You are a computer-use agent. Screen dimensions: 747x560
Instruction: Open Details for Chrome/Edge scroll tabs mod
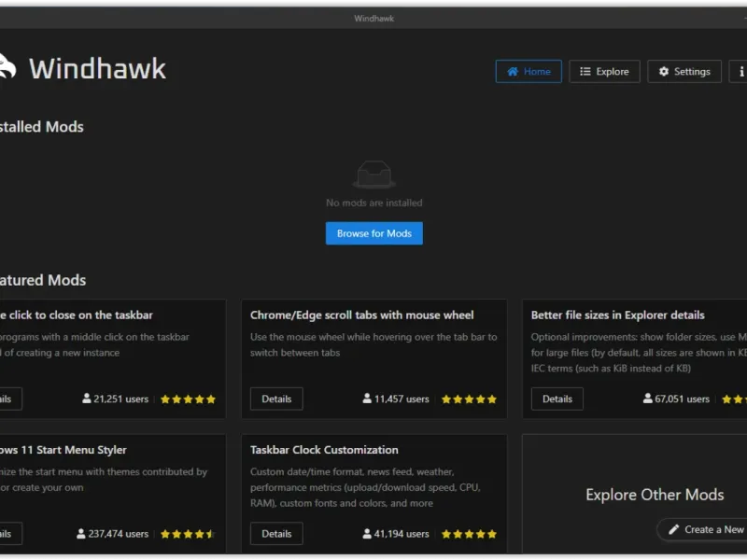pyautogui.click(x=276, y=399)
